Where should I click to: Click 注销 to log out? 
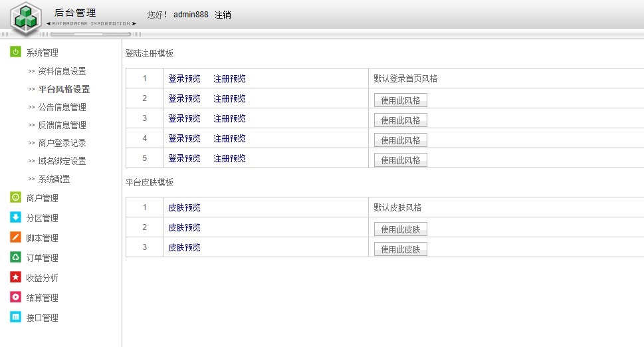click(x=223, y=15)
